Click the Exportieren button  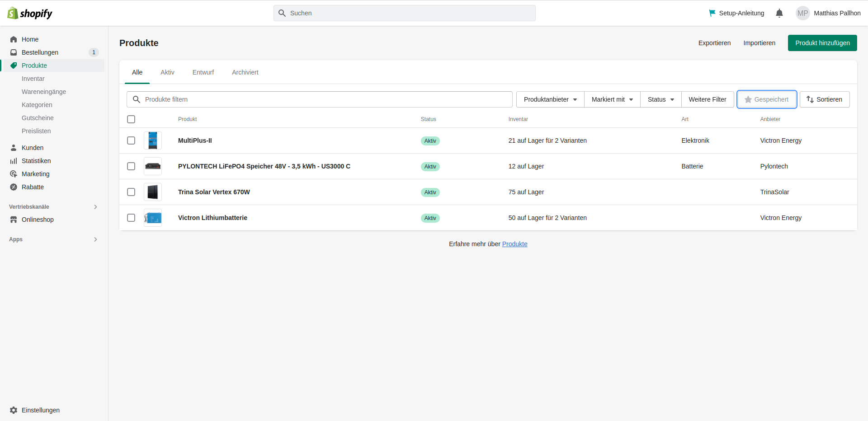(x=714, y=43)
